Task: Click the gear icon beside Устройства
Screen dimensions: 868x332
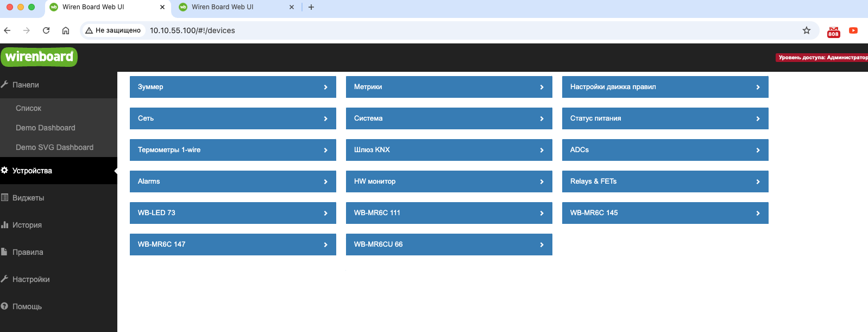Action: [x=4, y=171]
